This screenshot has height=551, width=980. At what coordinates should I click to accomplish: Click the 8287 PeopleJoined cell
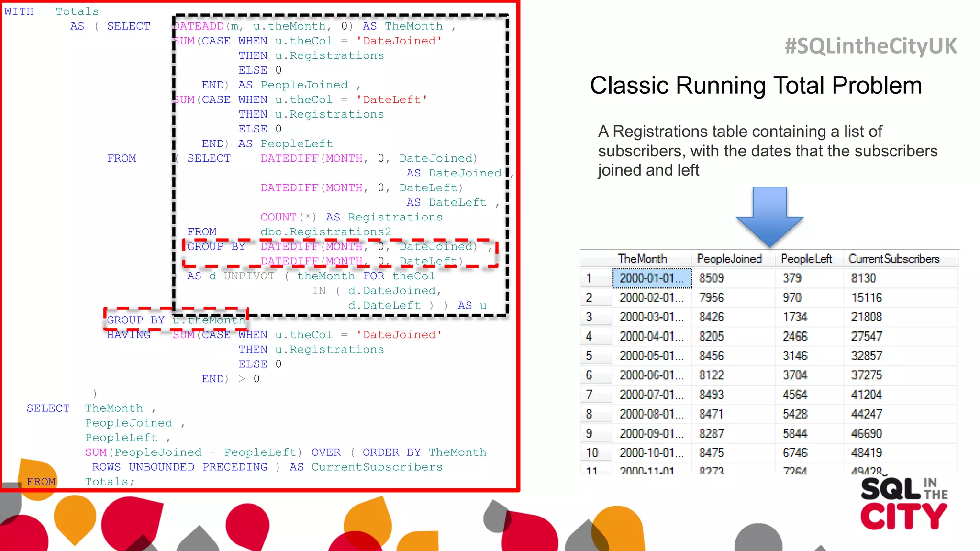click(x=733, y=433)
